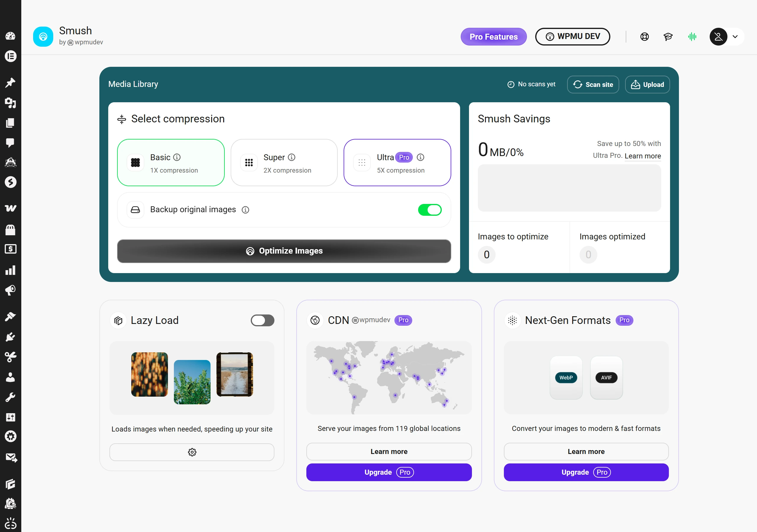This screenshot has width=757, height=532.
Task: Select Basic 1X compression
Action: pos(171,163)
